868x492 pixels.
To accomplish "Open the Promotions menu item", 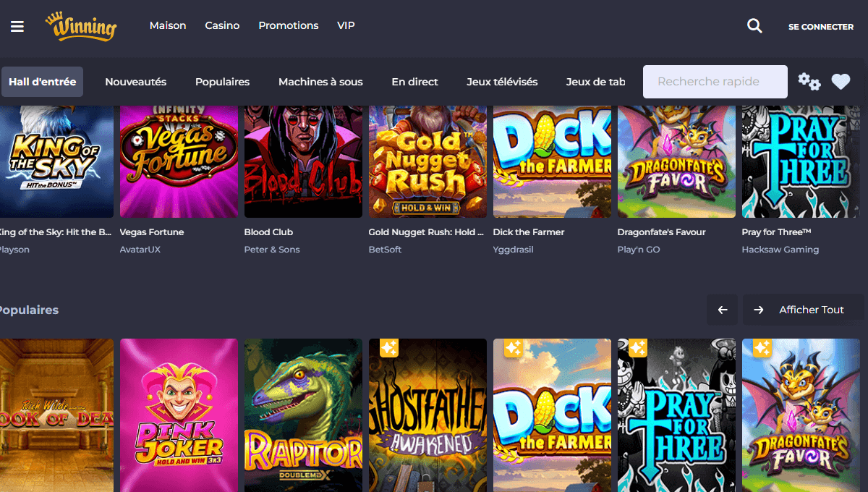I will pos(288,25).
